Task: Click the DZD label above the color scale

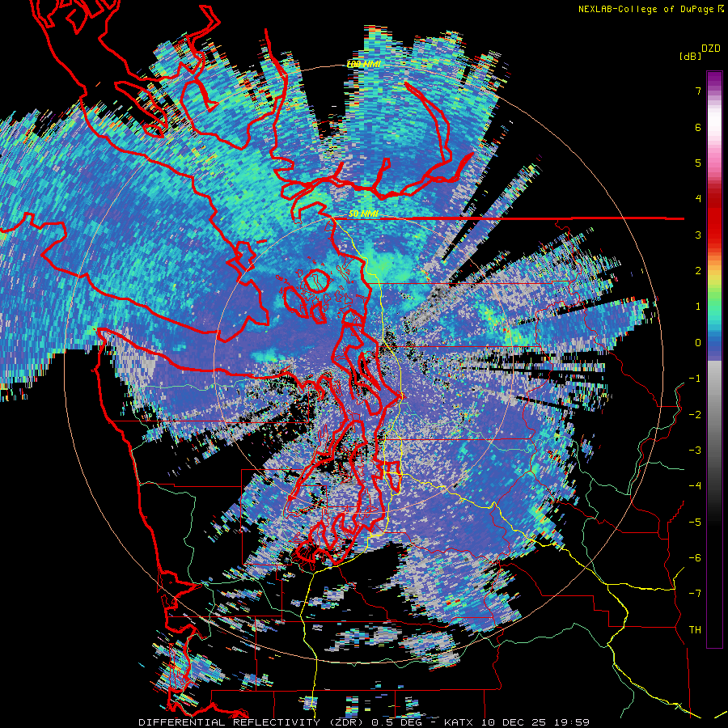Action: [710, 49]
